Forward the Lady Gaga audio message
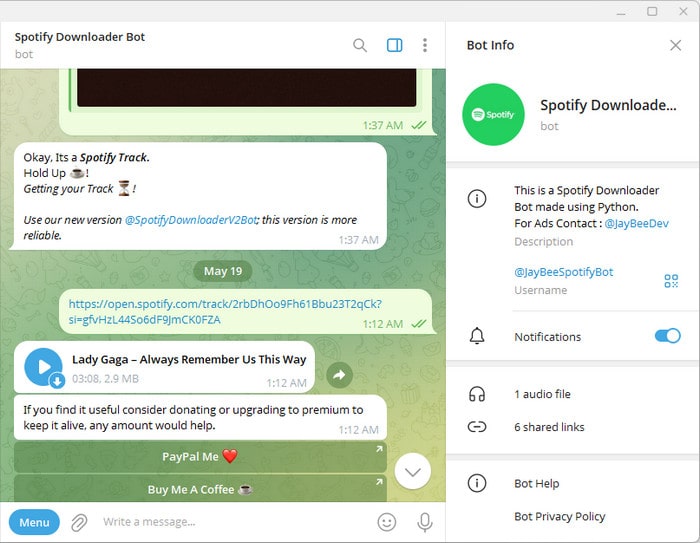 (x=339, y=375)
